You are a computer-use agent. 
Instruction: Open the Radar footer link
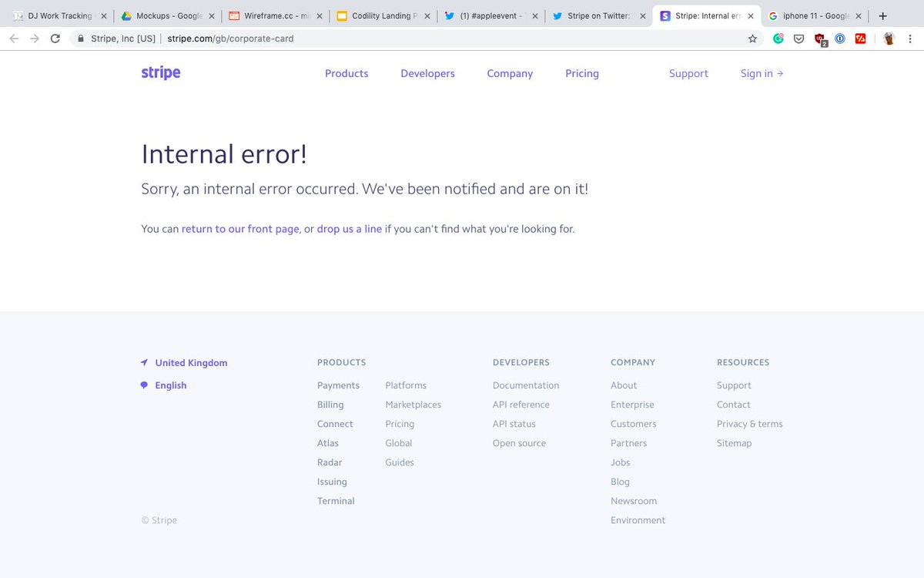pos(330,462)
